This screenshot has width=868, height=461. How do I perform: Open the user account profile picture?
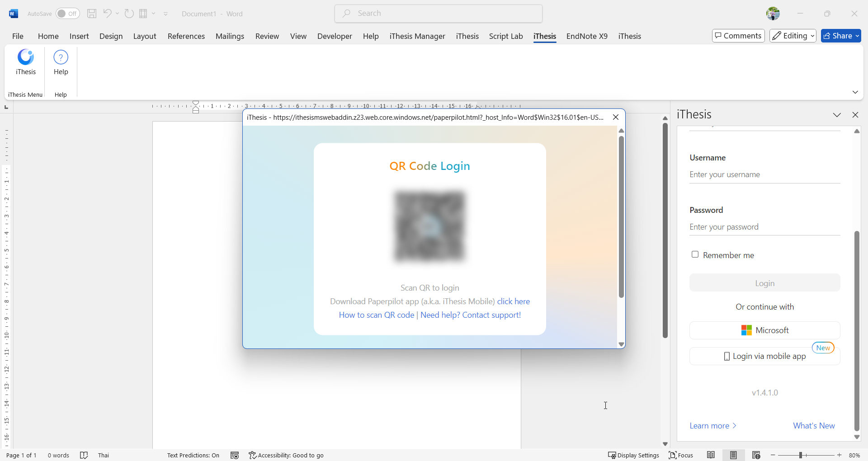tap(773, 14)
